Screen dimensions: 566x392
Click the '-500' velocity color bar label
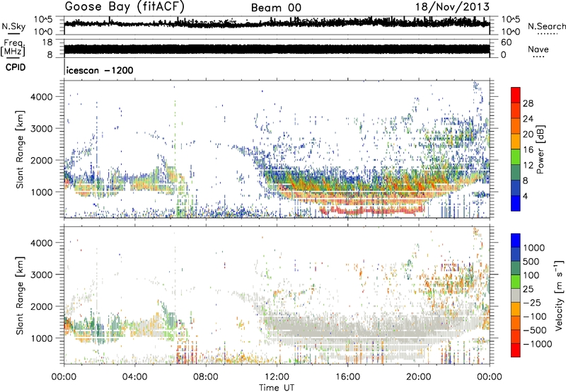[535, 330]
